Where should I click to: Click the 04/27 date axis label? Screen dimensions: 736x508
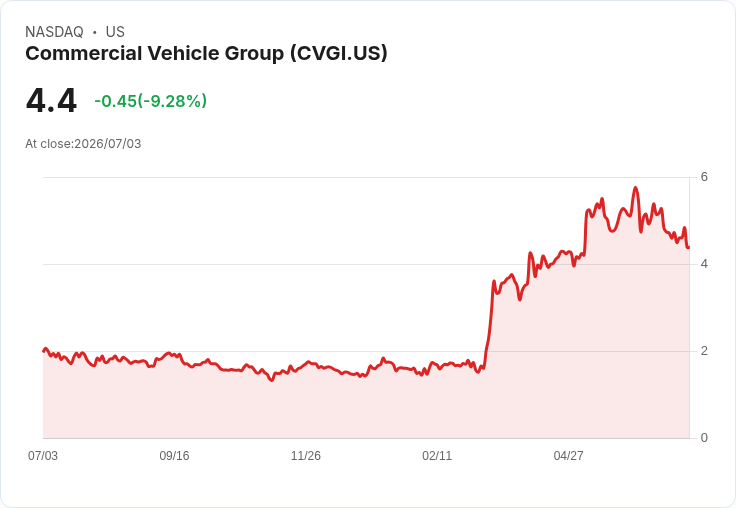(568, 456)
